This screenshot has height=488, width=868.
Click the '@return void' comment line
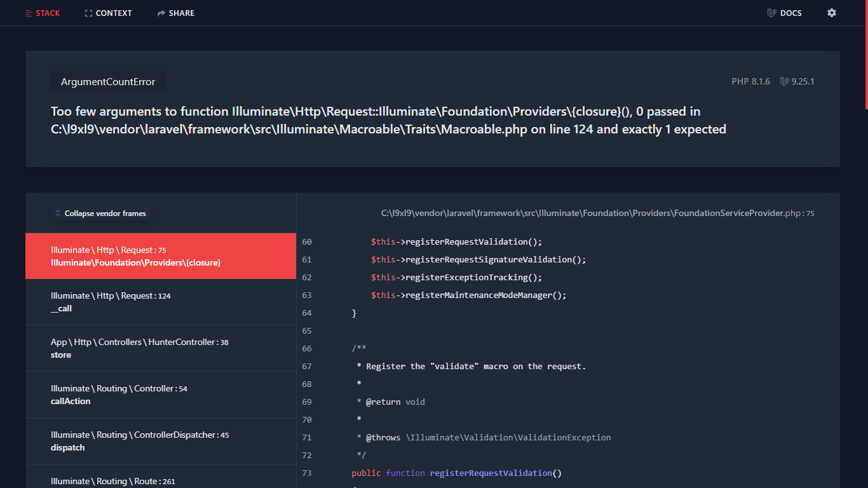point(391,402)
